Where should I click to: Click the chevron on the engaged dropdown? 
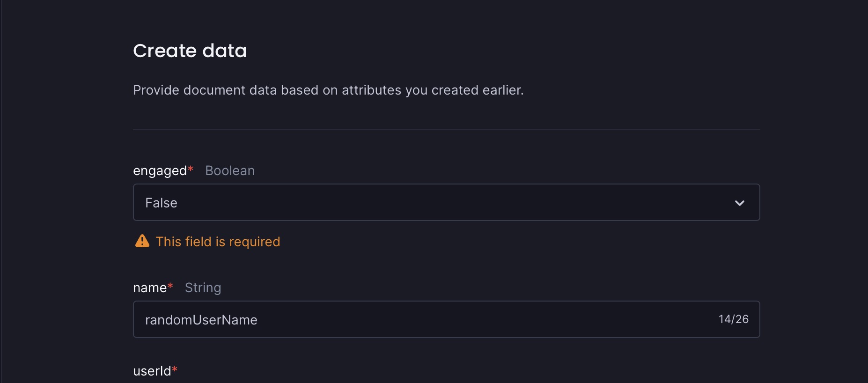[740, 203]
